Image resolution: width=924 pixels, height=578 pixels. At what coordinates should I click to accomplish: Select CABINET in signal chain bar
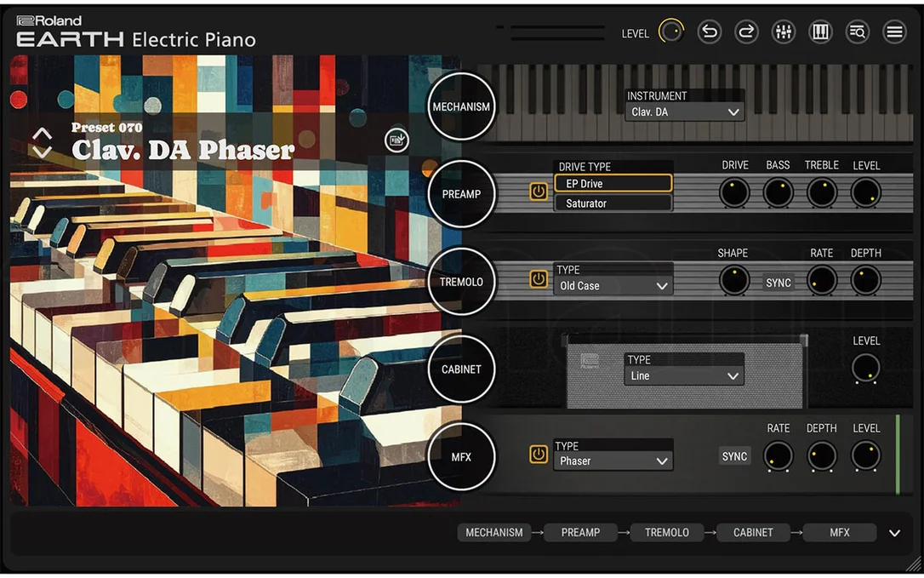753,533
